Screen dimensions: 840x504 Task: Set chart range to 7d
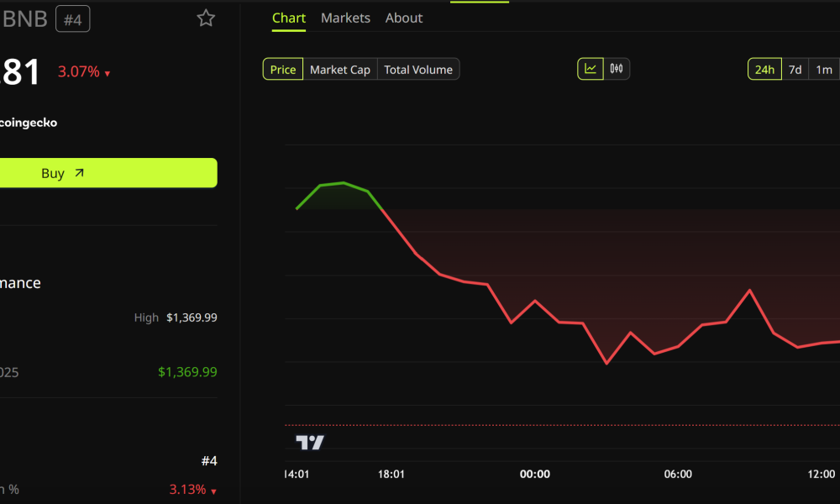coord(795,69)
